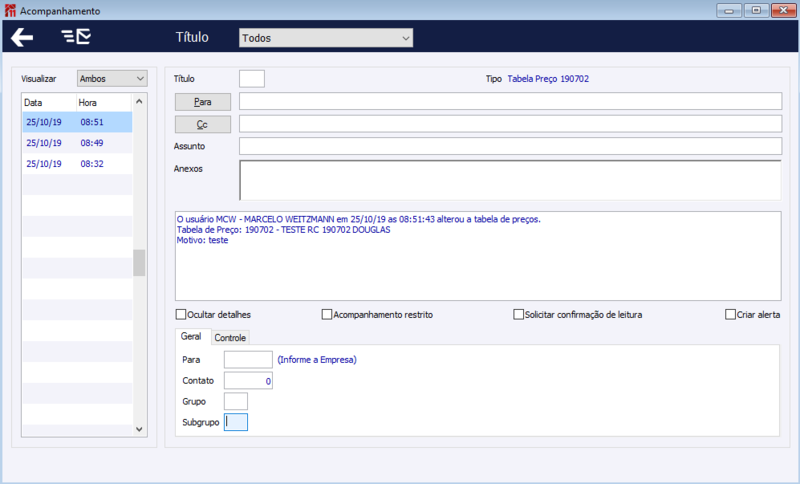This screenshot has height=484, width=800.
Task: Click the Acompanhamento app icon in title bar
Action: click(10, 11)
